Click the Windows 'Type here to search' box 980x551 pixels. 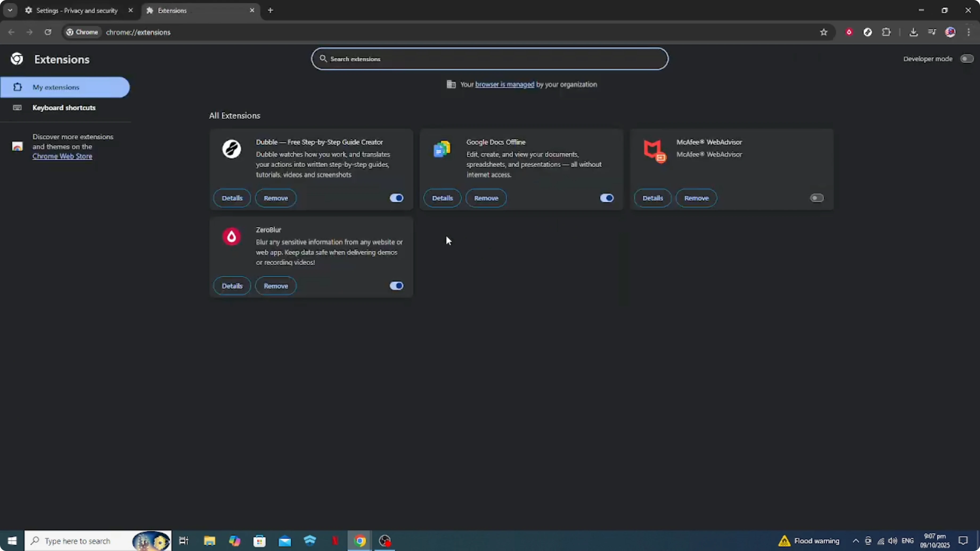(98, 541)
